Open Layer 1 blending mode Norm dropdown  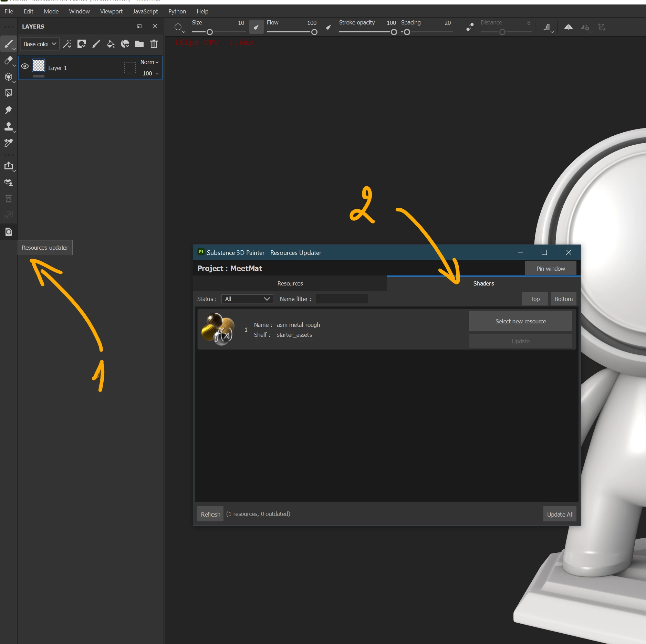click(149, 62)
